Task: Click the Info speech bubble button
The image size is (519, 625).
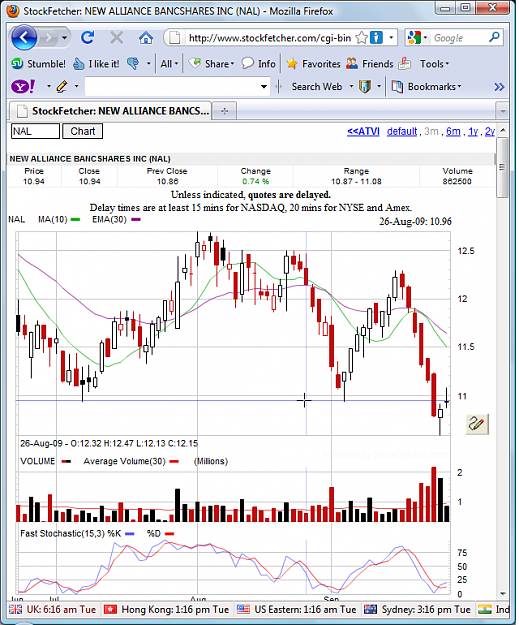Action: [x=259, y=64]
